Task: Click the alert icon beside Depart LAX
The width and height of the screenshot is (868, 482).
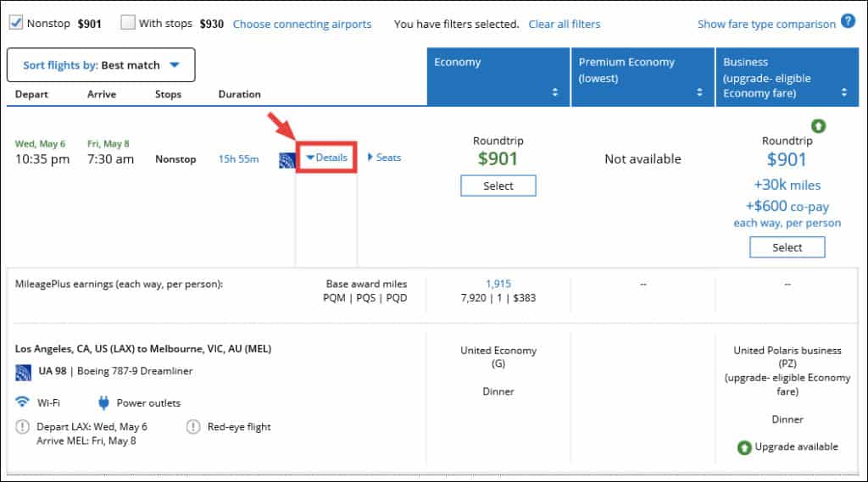Action: 22,427
